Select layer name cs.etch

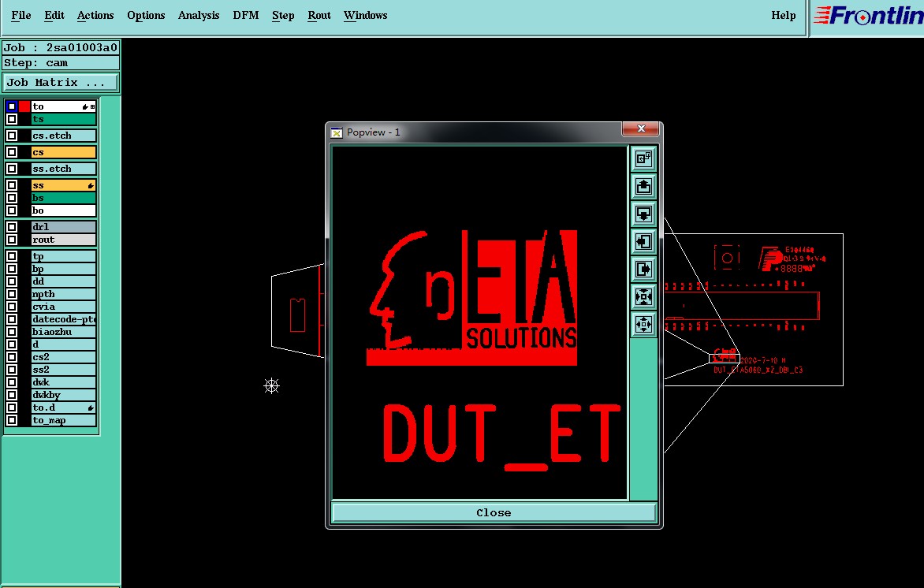(64, 136)
